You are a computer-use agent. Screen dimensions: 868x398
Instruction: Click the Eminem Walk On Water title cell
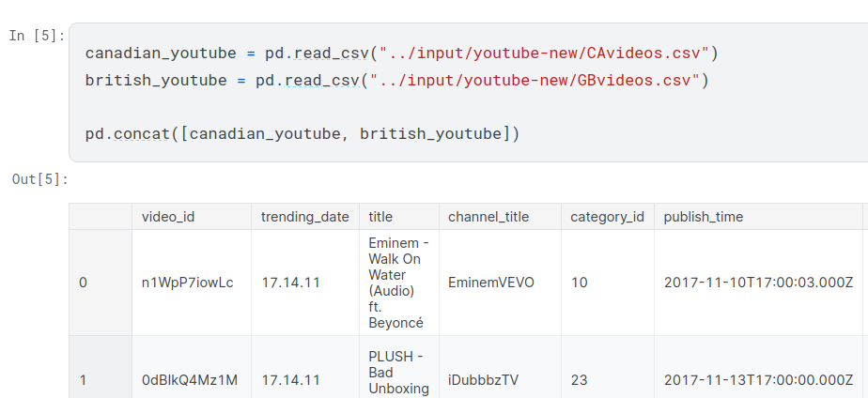397,283
